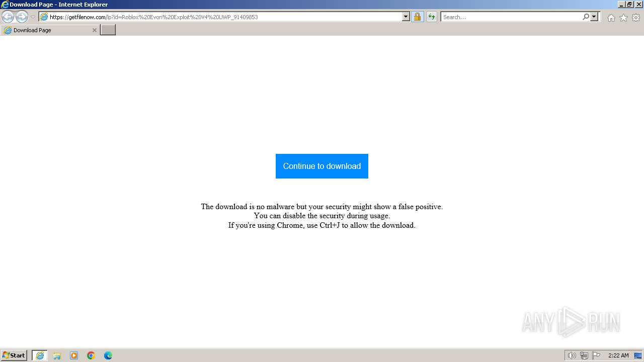Switch to Internet Explorer in the taskbar
Viewport: 644px width, 362px height.
coord(40,355)
